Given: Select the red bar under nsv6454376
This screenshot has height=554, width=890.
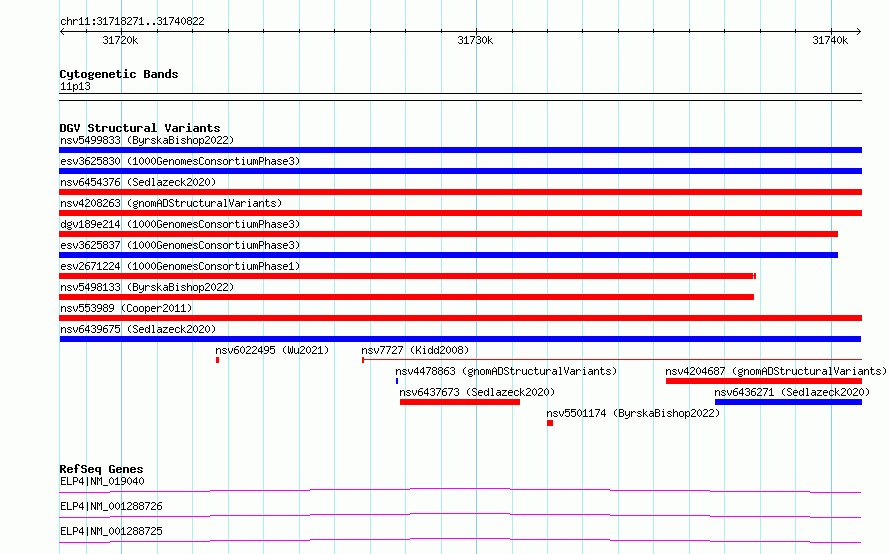Looking at the screenshot, I should [460, 192].
